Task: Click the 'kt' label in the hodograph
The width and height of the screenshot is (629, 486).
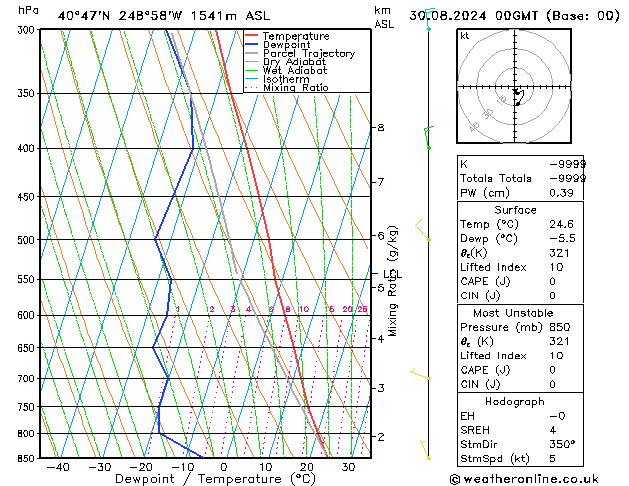Action: 465,36
